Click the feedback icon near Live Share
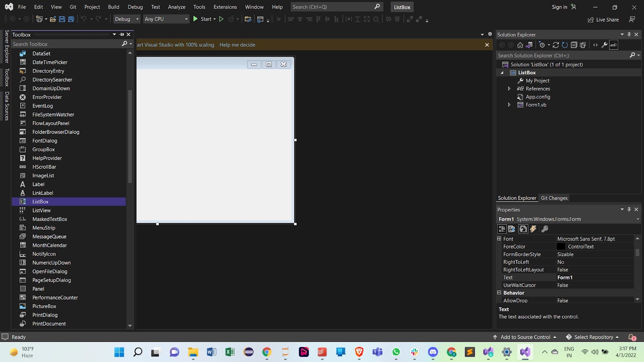Screen dimensions: 644x362 coord(632,19)
